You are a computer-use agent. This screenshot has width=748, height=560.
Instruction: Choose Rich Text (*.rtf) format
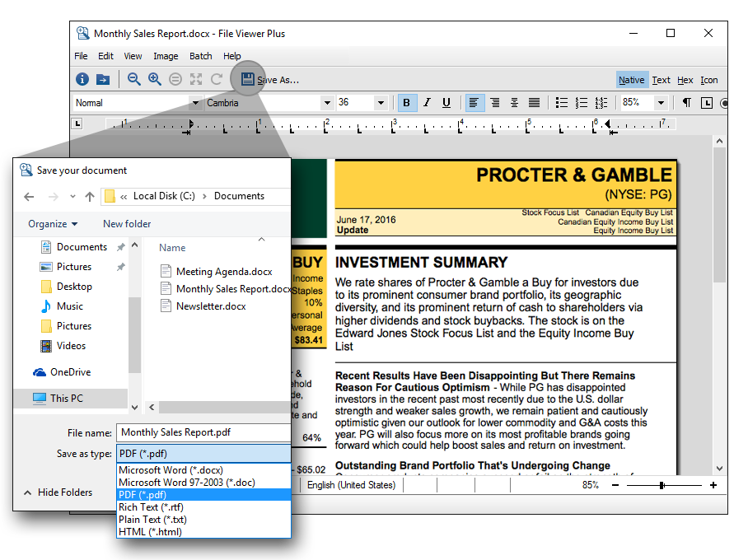203,507
